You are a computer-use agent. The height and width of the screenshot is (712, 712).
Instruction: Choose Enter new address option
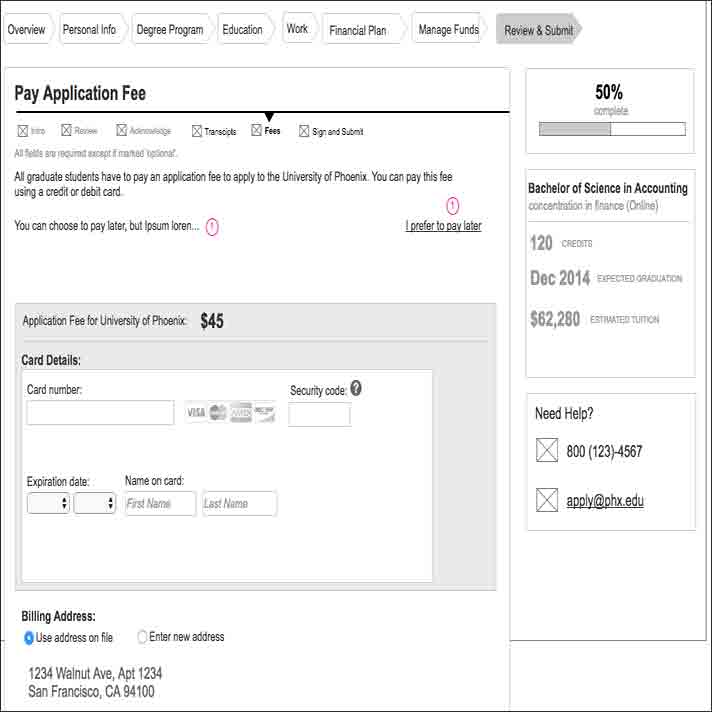tap(142, 637)
